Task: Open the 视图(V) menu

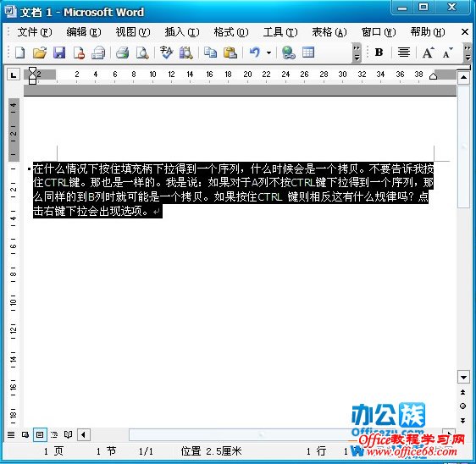Action: click(133, 32)
